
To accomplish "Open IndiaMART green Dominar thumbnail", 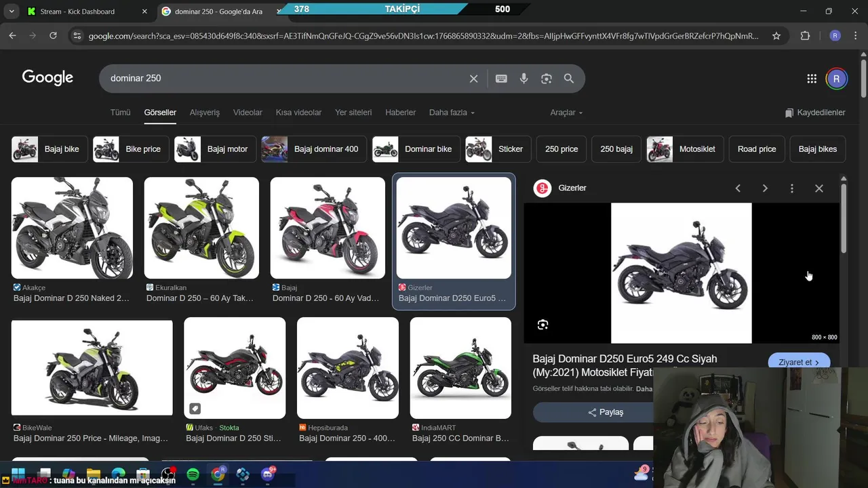I will (x=460, y=368).
